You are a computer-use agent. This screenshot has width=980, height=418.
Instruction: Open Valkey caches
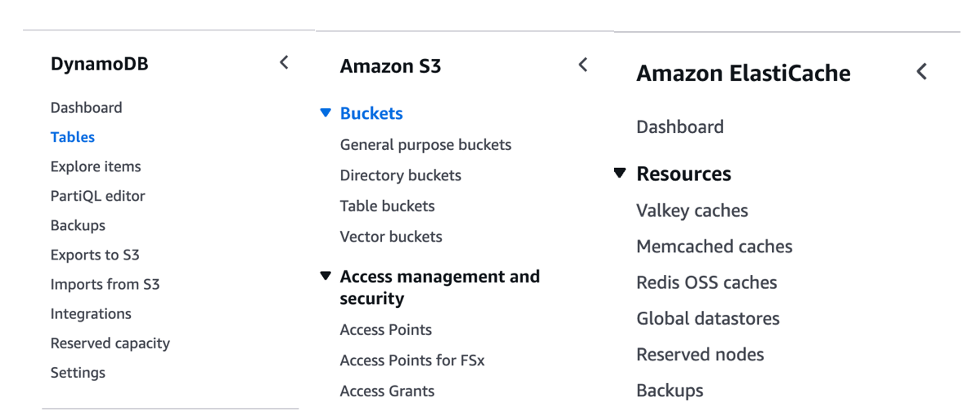(692, 211)
